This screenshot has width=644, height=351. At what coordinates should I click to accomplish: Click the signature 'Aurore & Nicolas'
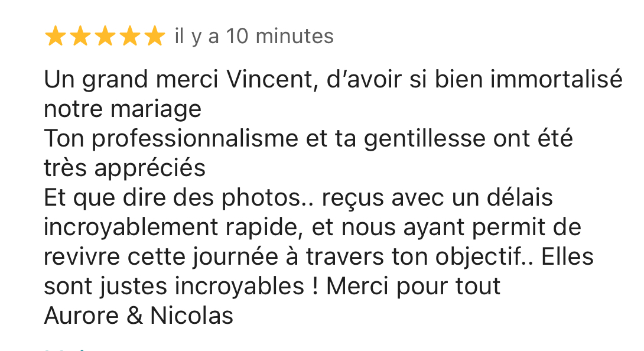pyautogui.click(x=138, y=316)
